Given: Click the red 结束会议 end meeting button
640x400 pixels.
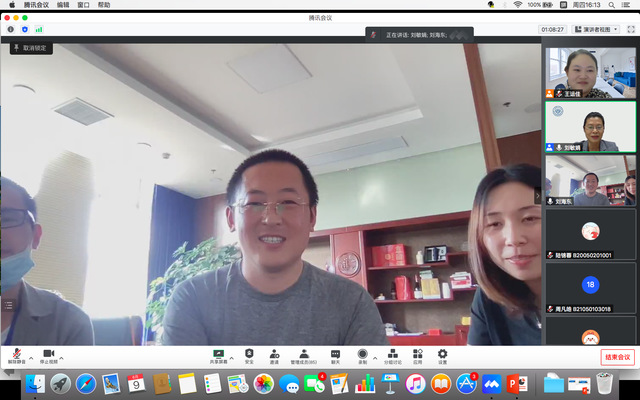Looking at the screenshot, I should (617, 357).
